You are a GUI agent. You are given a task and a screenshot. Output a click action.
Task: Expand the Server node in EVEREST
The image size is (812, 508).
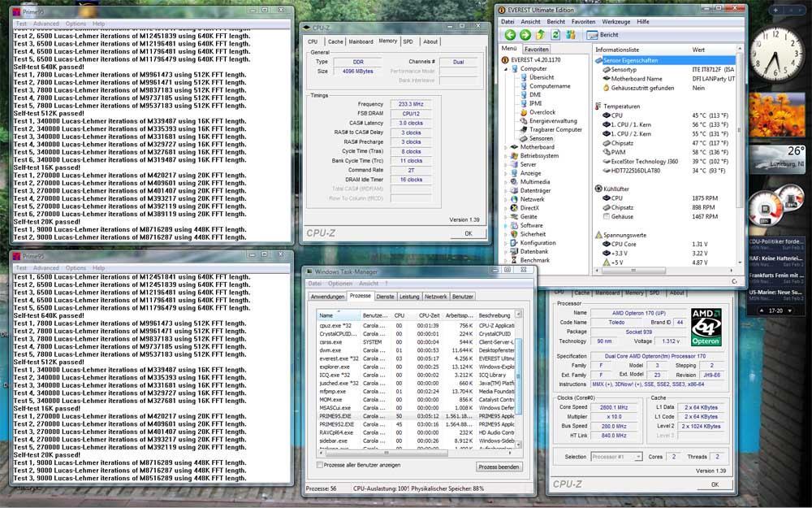point(506,164)
